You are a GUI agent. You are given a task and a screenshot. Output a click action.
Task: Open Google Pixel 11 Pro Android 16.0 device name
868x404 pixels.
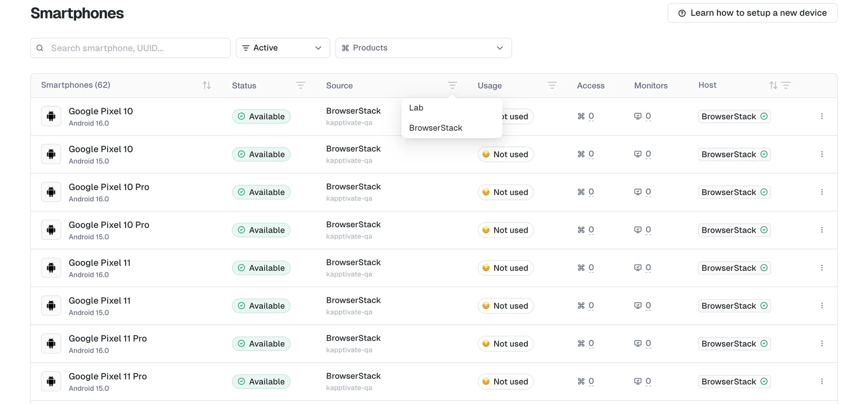pos(108,338)
